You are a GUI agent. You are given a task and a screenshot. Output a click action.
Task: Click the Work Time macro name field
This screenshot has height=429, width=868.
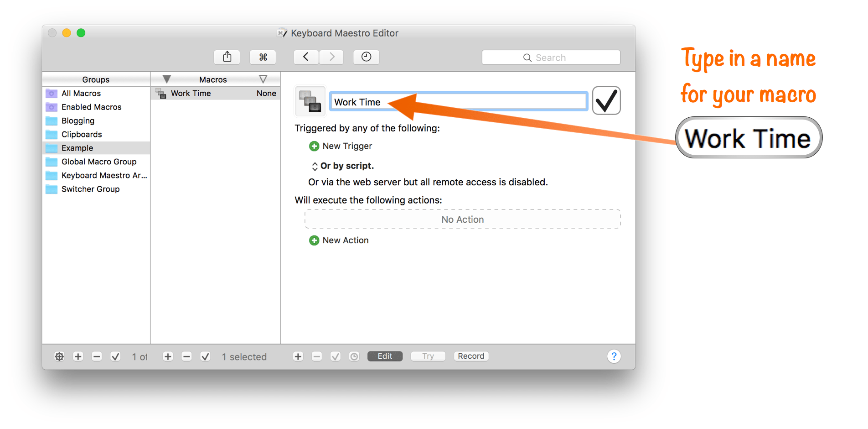458,102
